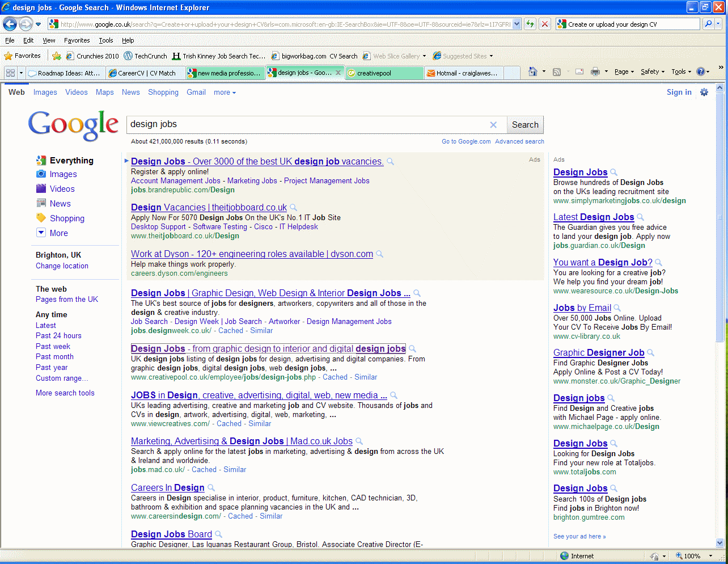Screen dimensions: 728x564
Task: Open the zoom level 100% dropdown
Action: point(711,556)
